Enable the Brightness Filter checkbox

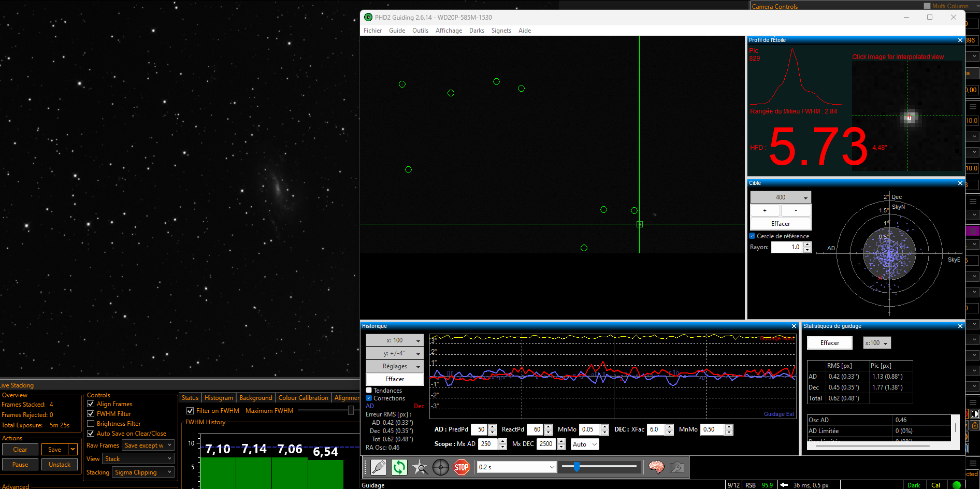pyautogui.click(x=91, y=424)
